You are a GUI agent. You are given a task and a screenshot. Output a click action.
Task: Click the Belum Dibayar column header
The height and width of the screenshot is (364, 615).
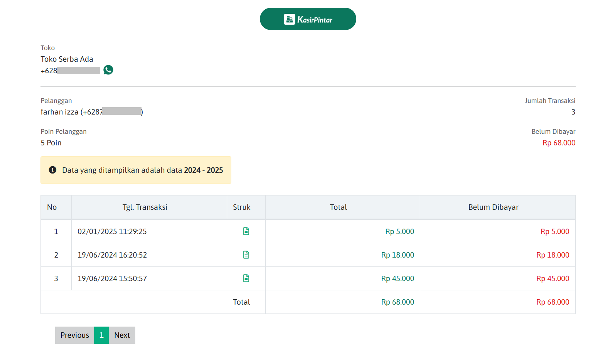pyautogui.click(x=493, y=207)
